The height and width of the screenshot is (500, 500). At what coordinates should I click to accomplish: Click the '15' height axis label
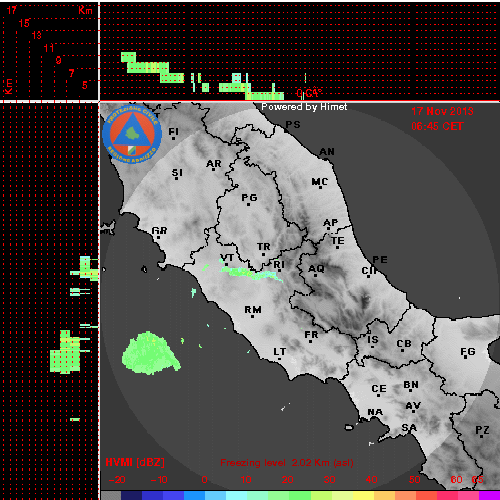click(x=24, y=23)
